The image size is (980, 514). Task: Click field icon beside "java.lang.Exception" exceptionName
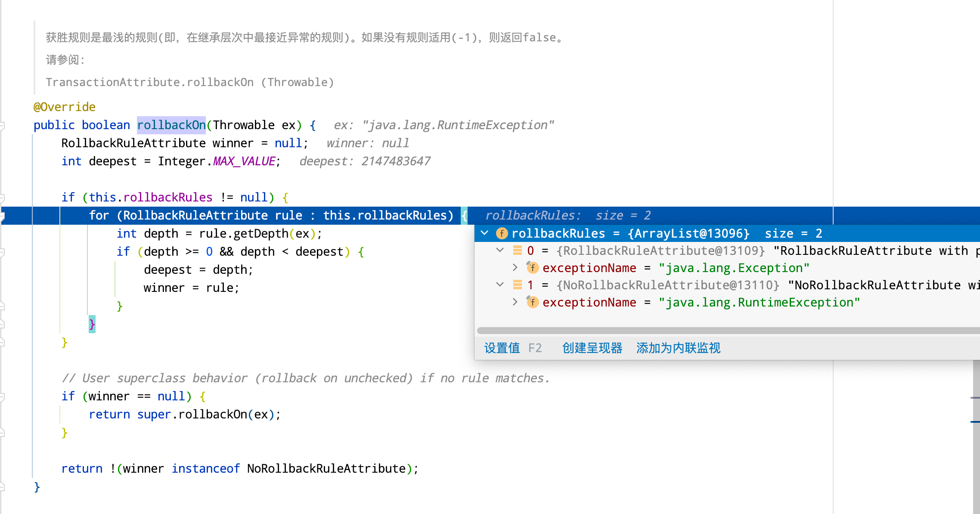[x=532, y=267]
